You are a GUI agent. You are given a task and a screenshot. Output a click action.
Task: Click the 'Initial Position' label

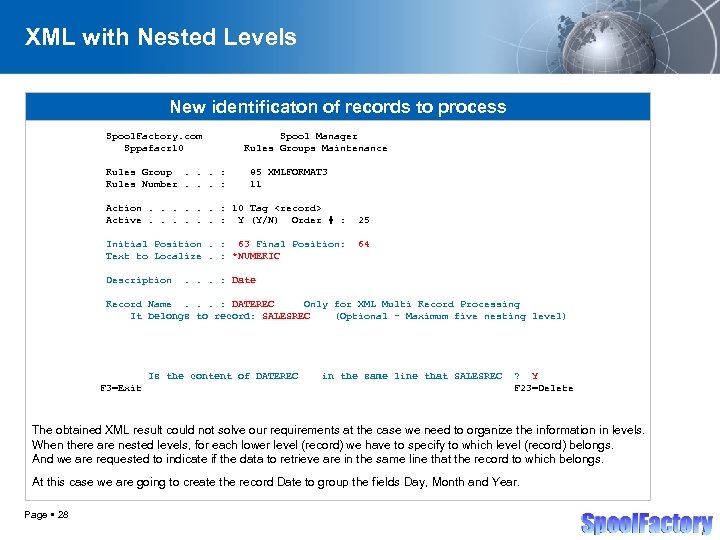point(154,244)
